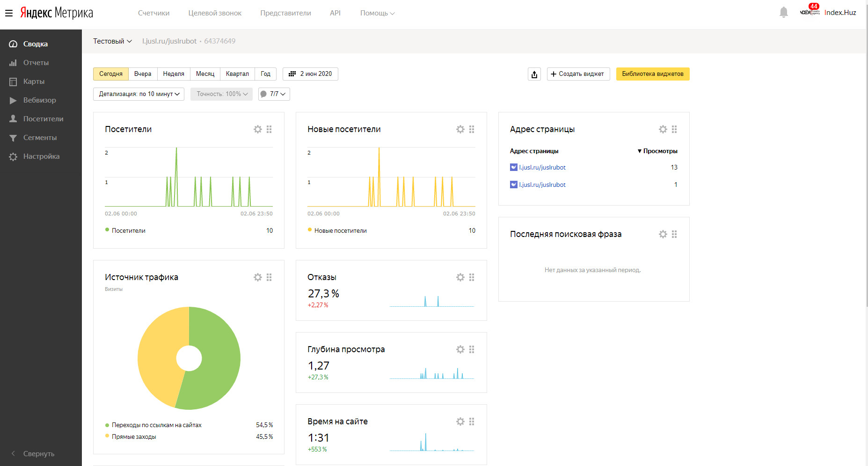Select the Сегодня period toggle
The height and width of the screenshot is (466, 868).
coord(111,74)
